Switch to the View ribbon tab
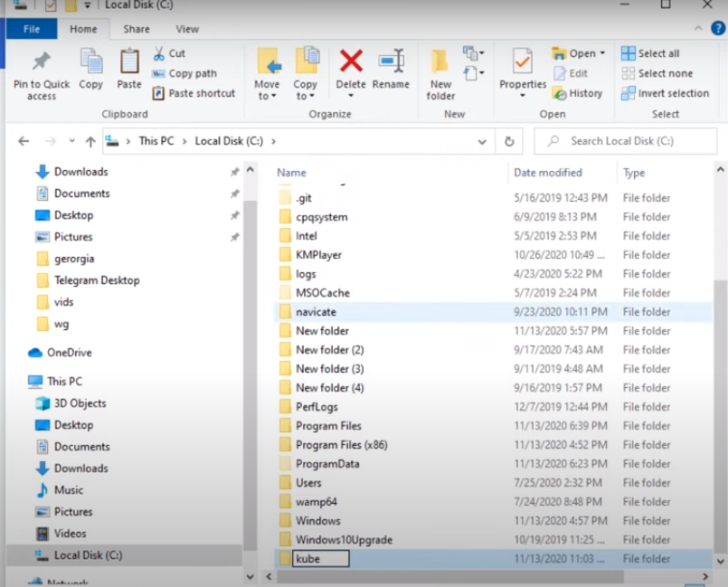The width and height of the screenshot is (728, 587). [x=187, y=29]
